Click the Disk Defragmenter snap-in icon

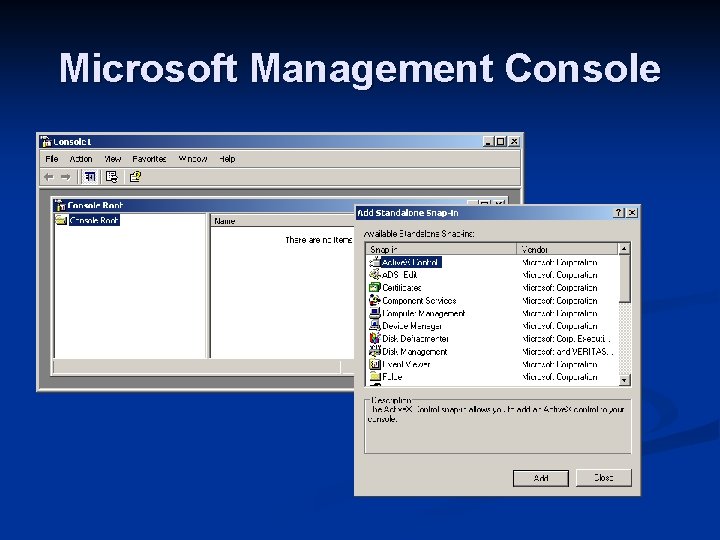pos(375,338)
